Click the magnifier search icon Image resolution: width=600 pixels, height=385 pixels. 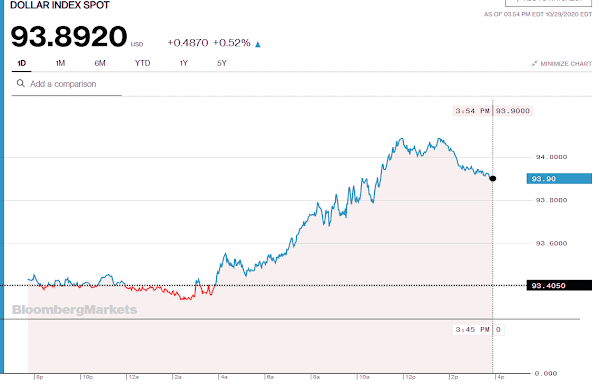pyautogui.click(x=21, y=83)
